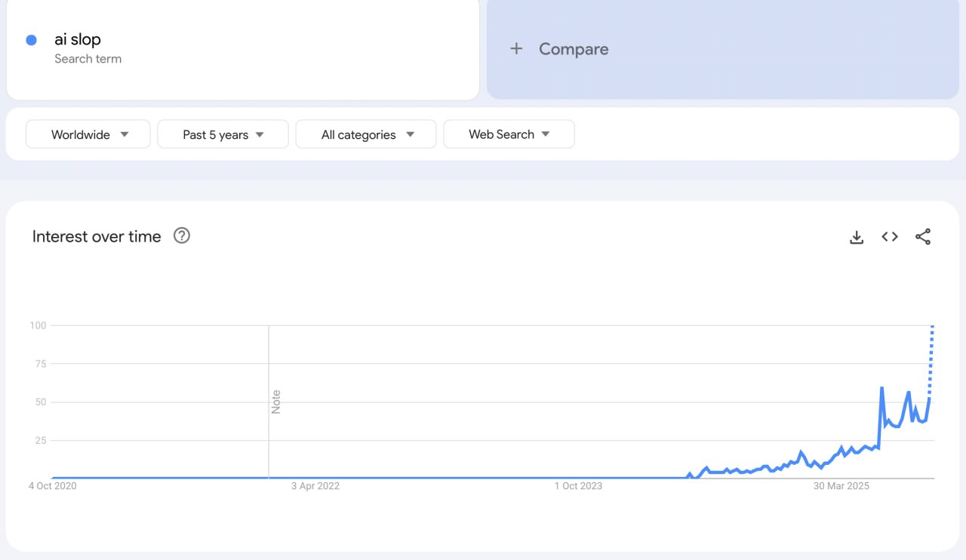Share the Interest over time chart

click(x=923, y=237)
